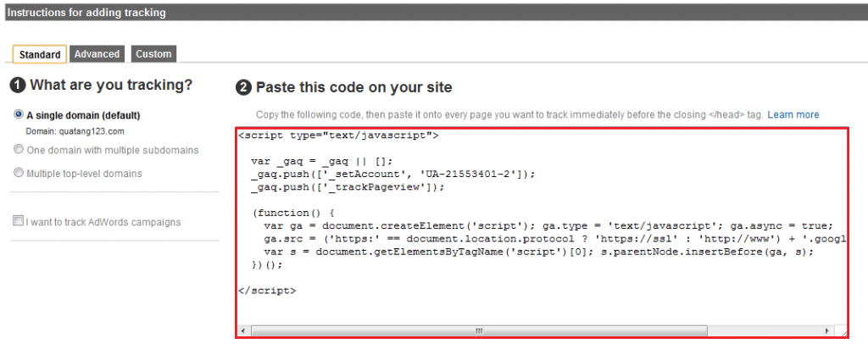Enable 'I want to track AdWords campaigns'

(19, 222)
